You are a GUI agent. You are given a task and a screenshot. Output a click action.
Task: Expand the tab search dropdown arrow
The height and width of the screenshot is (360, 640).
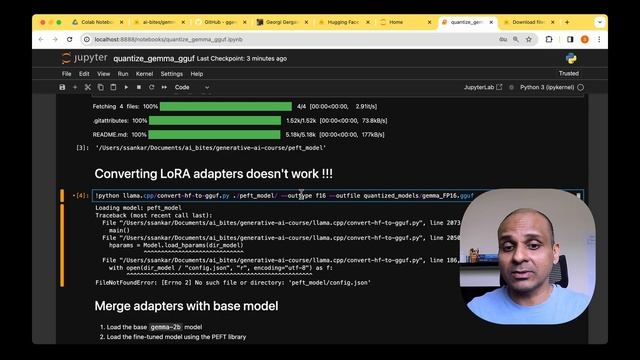[x=600, y=22]
